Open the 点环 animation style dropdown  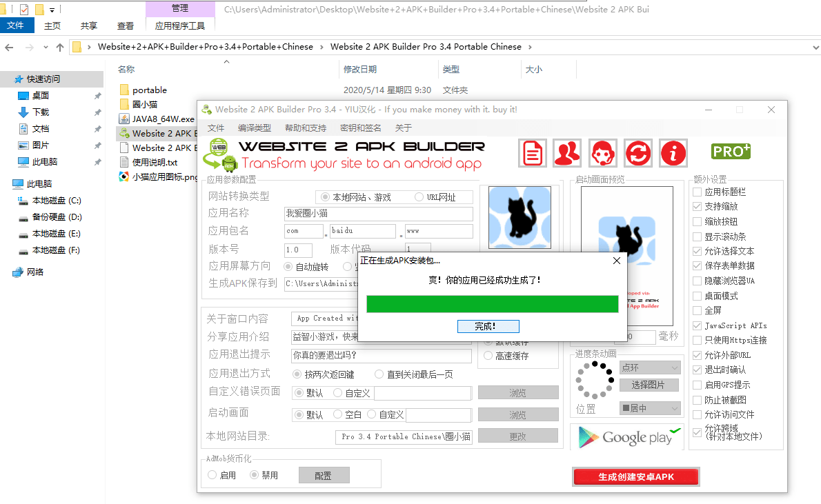point(650,368)
